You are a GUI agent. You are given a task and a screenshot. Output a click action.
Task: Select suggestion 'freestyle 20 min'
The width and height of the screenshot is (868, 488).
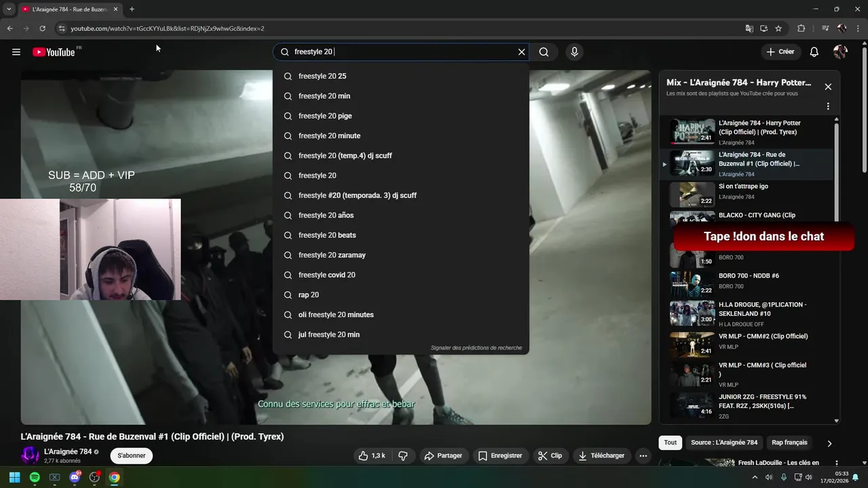pyautogui.click(x=401, y=96)
